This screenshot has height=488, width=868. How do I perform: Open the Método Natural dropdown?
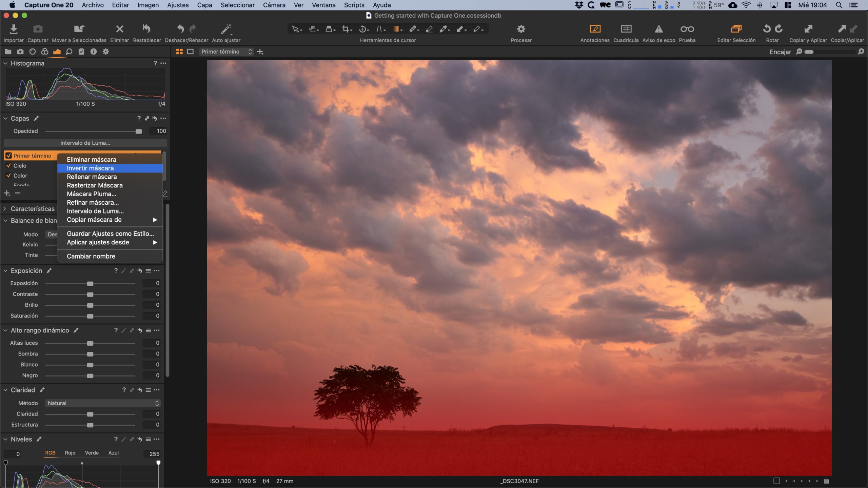coord(103,403)
